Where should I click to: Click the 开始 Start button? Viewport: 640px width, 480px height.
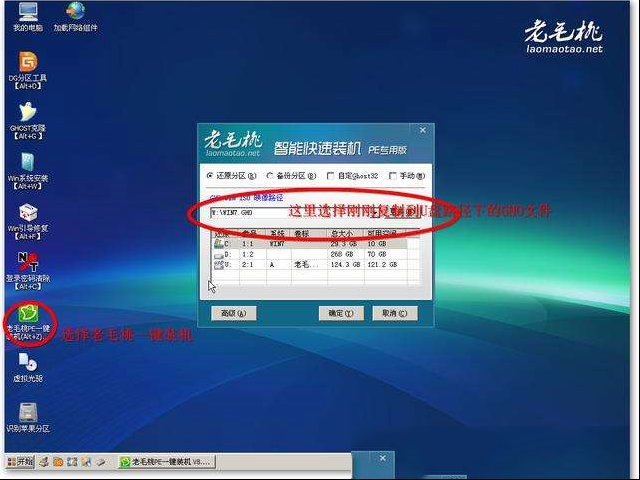coord(20,462)
